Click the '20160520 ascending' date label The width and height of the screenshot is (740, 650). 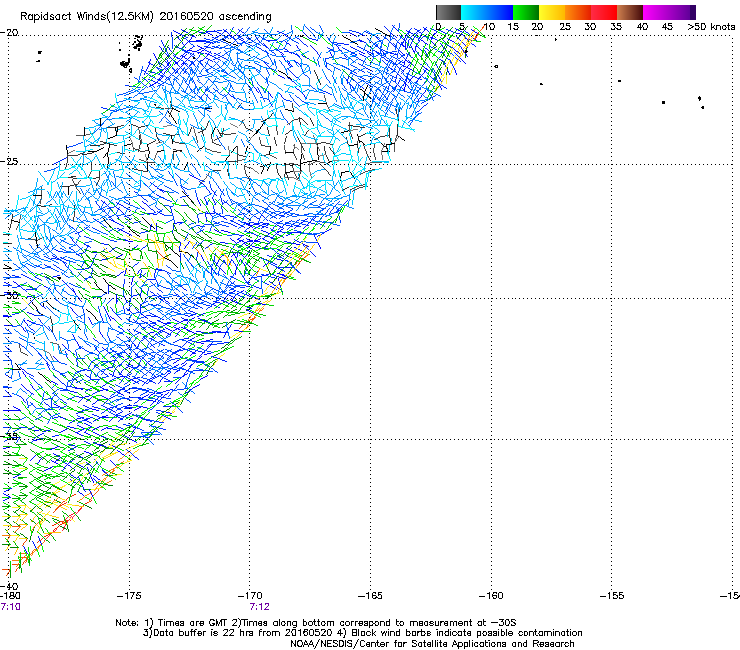[215, 17]
